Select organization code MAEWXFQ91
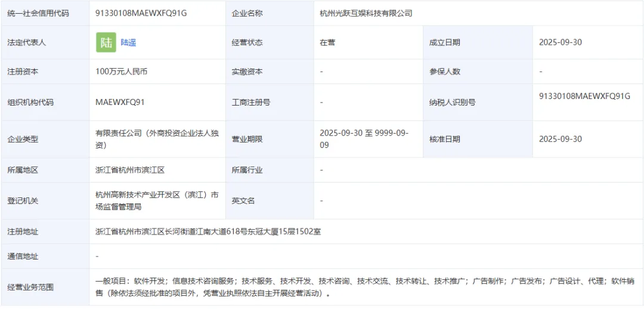Viewport: 644px width, 309px height. click(120, 103)
